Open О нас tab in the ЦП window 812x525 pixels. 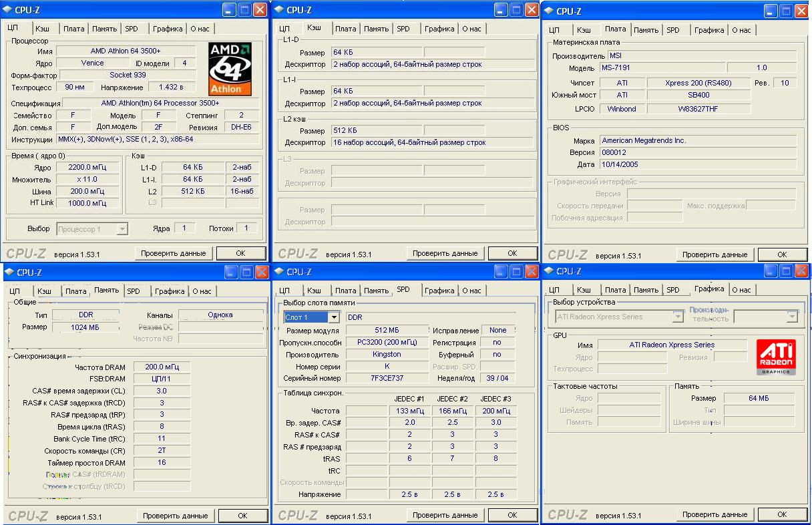point(200,29)
